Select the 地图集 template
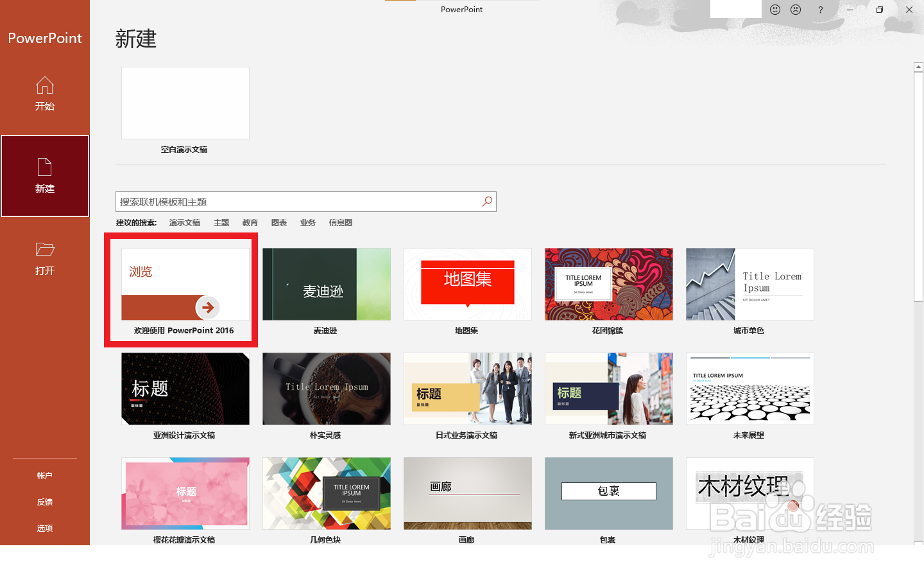The width and height of the screenshot is (924, 578). (x=468, y=284)
